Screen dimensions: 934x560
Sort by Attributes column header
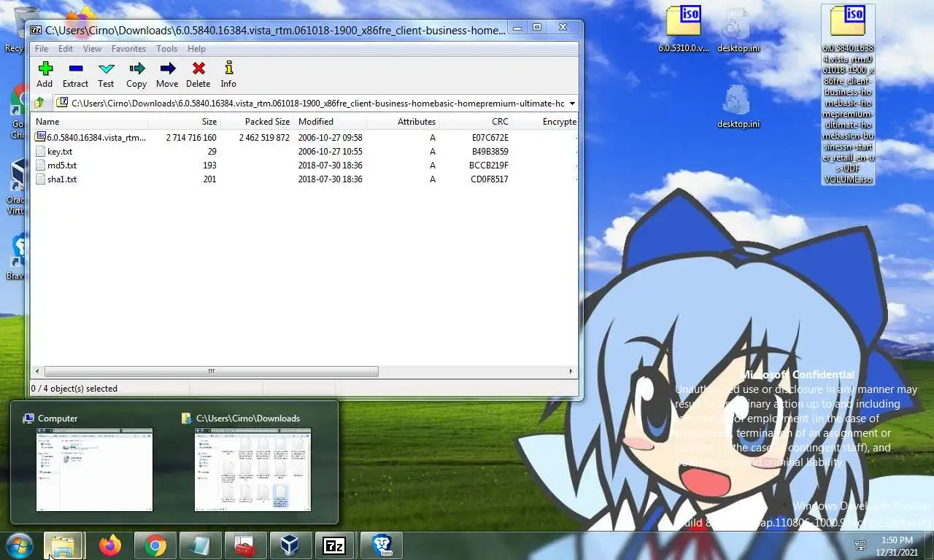pyautogui.click(x=403, y=122)
